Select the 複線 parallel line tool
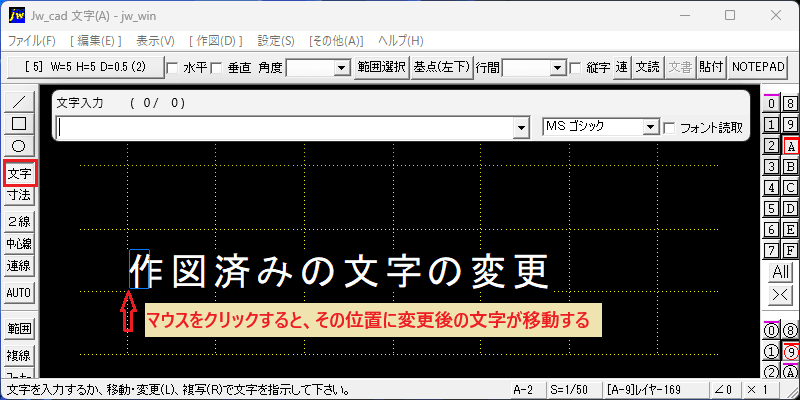Viewport: 800px width, 400px height. pos(19,355)
